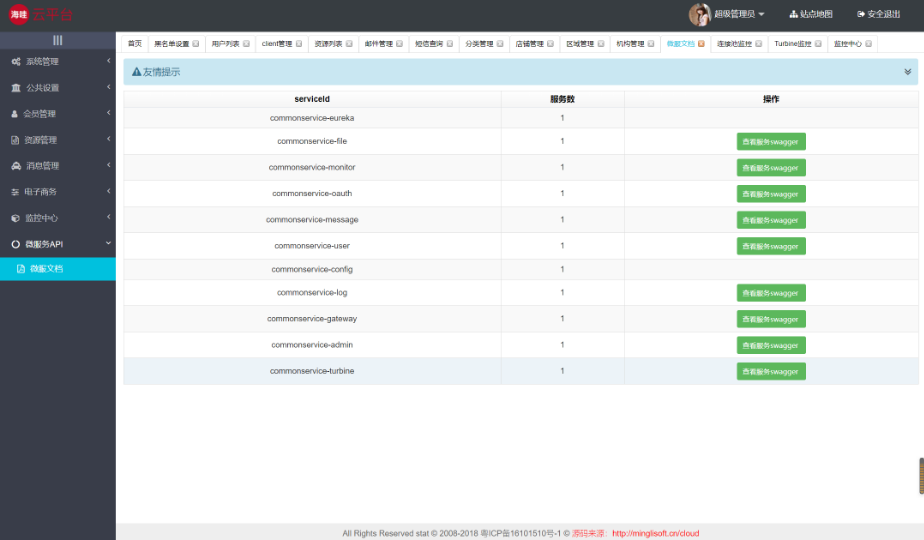View swagger for commonservice-oauth

pos(771,194)
